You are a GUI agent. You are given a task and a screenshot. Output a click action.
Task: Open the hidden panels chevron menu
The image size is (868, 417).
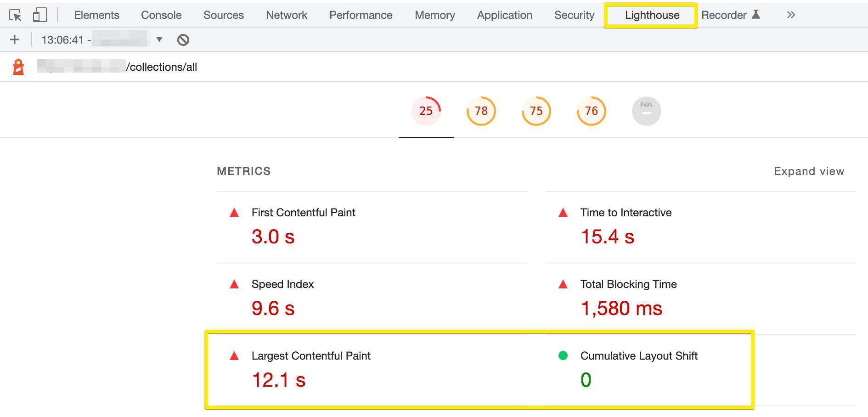pos(791,14)
